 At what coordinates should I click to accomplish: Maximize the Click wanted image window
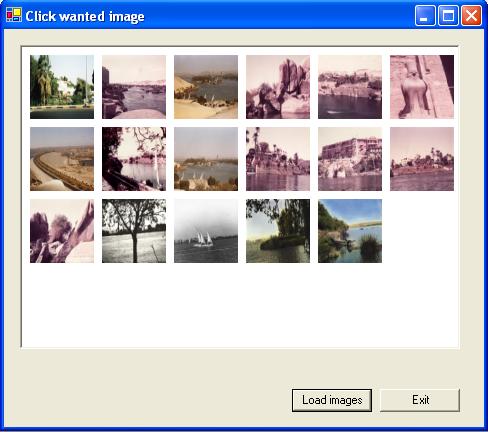(x=448, y=15)
